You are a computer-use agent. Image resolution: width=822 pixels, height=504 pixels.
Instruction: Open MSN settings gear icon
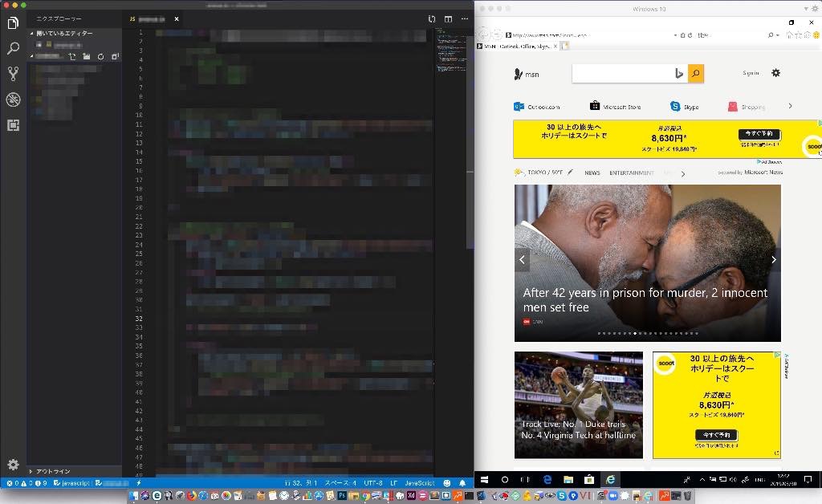click(775, 73)
